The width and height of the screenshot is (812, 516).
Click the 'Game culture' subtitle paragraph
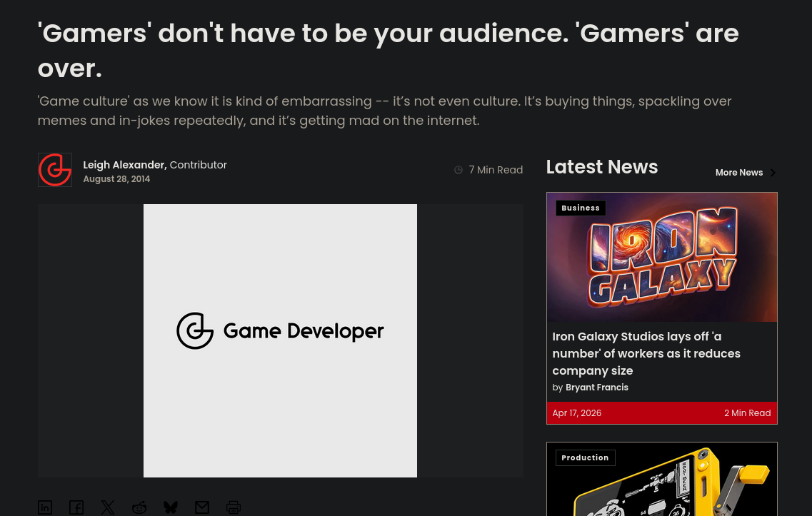coord(385,111)
